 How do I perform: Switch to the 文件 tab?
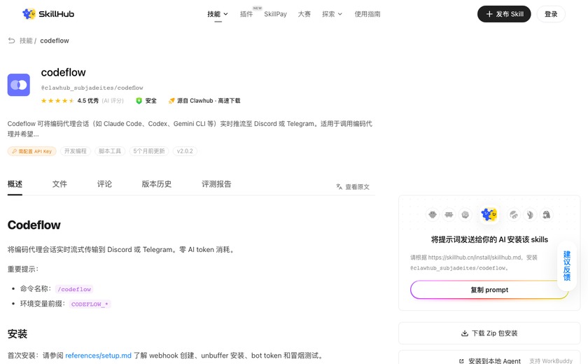[59, 184]
